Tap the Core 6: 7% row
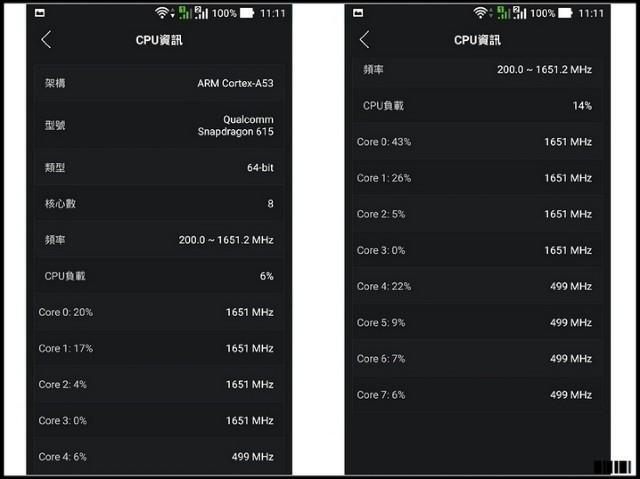Screen dimensions: 640x479 pos(476,358)
